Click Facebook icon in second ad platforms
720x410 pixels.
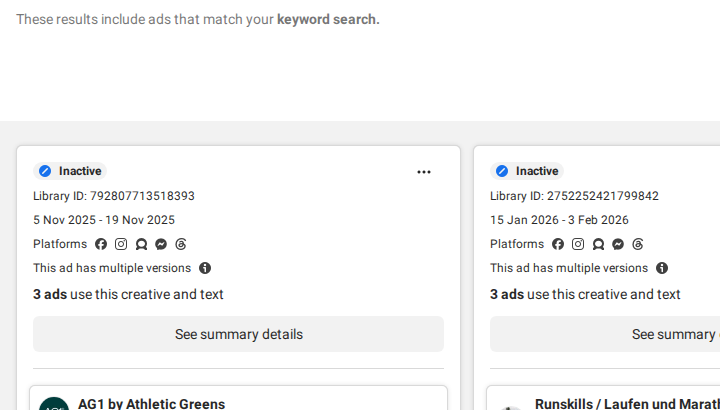click(x=558, y=244)
